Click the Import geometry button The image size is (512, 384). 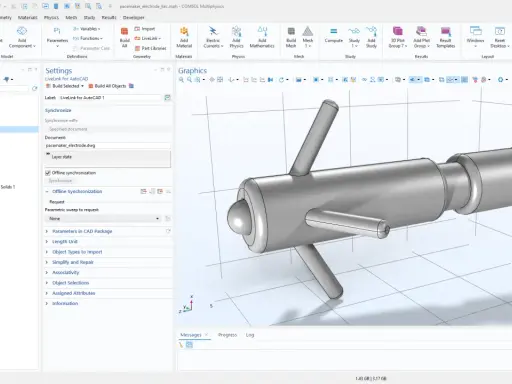pos(145,29)
